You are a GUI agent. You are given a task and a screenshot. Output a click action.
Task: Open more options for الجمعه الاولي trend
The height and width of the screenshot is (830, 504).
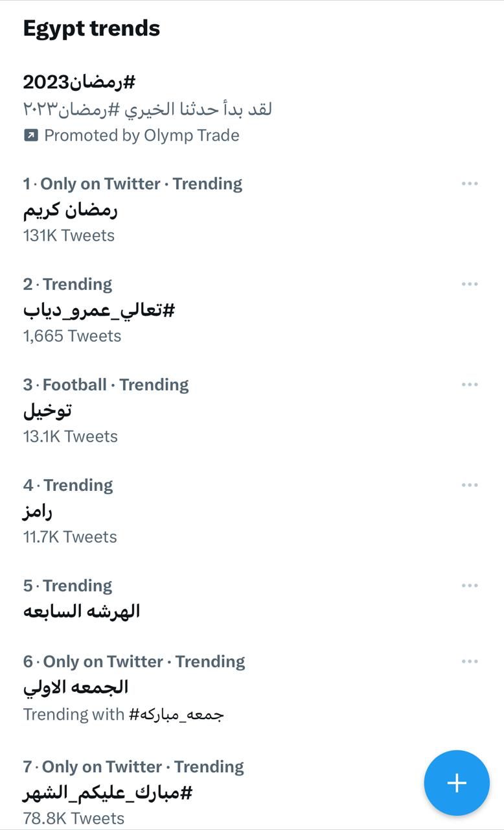click(470, 661)
